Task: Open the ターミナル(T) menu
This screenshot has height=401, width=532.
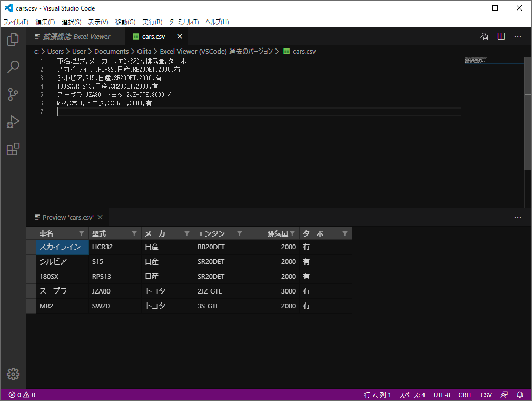Action: pyautogui.click(x=184, y=22)
